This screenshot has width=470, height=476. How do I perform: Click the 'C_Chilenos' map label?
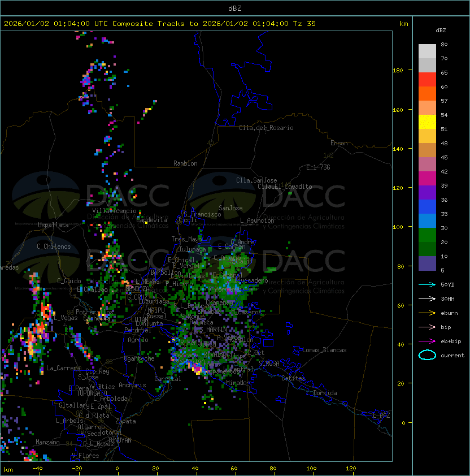54,246
